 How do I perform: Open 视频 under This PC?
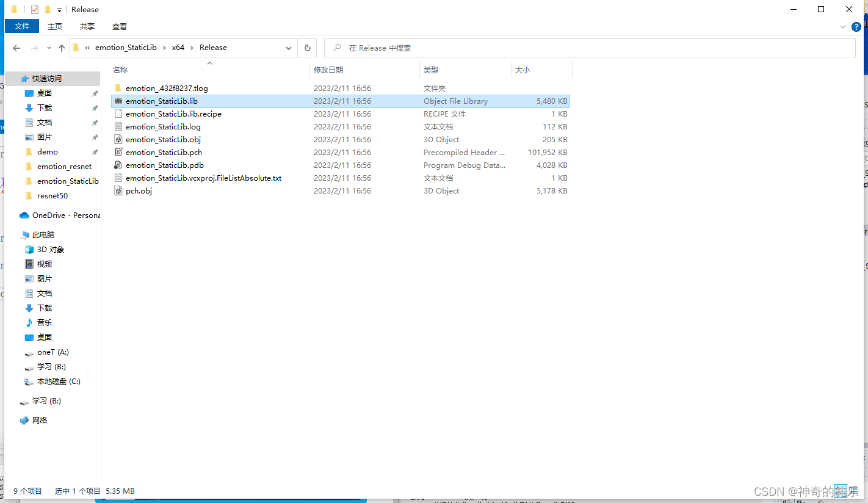pos(45,264)
